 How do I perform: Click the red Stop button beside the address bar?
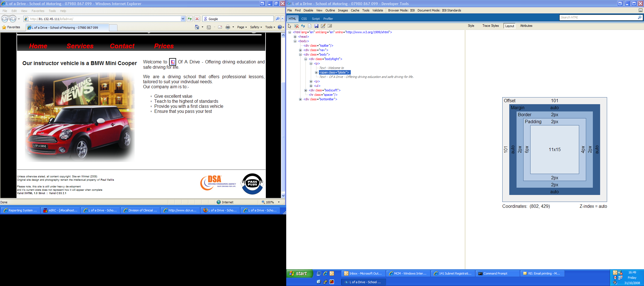coord(197,19)
